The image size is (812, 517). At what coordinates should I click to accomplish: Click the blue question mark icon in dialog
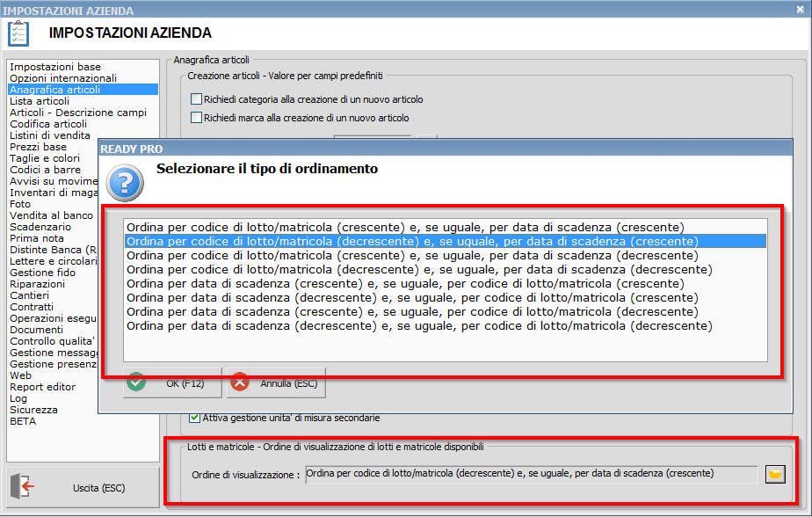pyautogui.click(x=125, y=183)
